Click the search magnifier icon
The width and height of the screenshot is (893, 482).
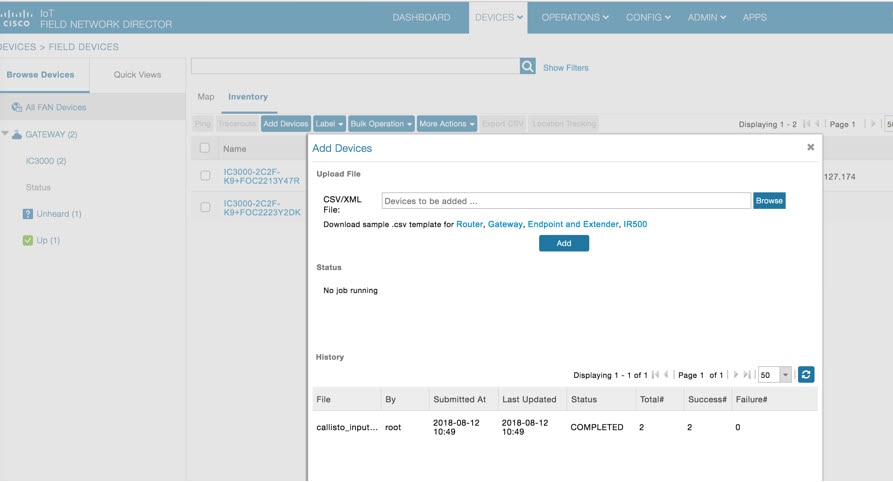527,66
